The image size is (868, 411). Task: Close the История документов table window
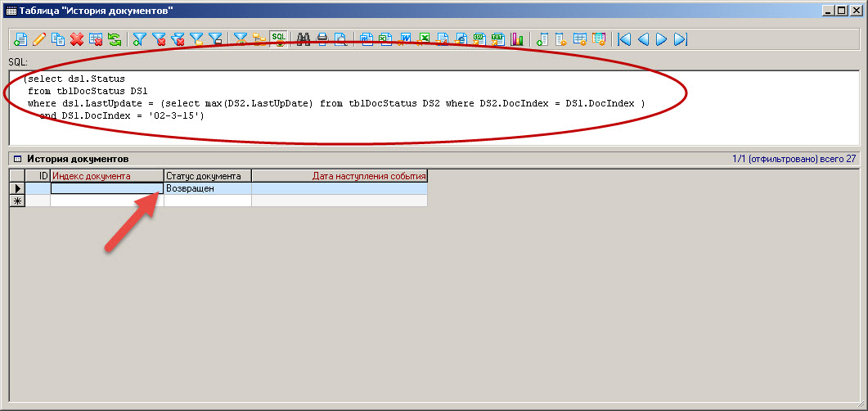coord(857,10)
